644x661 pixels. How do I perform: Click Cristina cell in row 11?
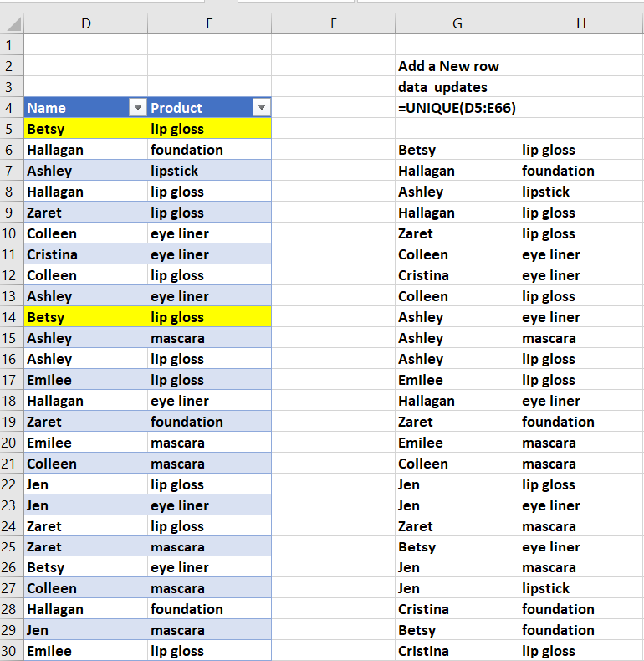[x=85, y=254]
